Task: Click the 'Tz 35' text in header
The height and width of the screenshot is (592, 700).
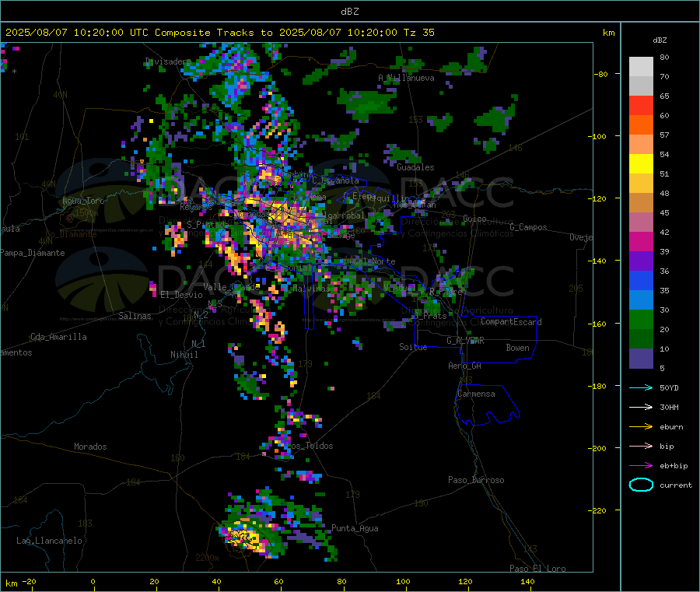Action: pyautogui.click(x=418, y=33)
